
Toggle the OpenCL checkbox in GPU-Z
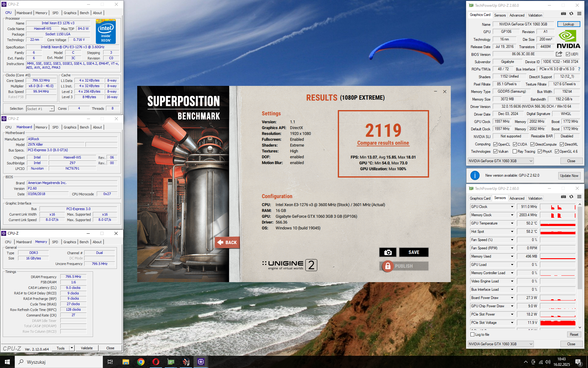(x=495, y=144)
